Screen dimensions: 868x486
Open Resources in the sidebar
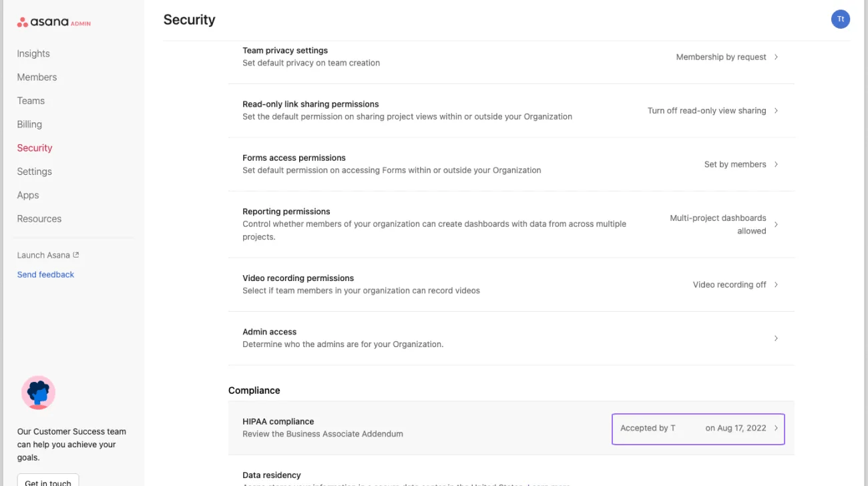[39, 219]
